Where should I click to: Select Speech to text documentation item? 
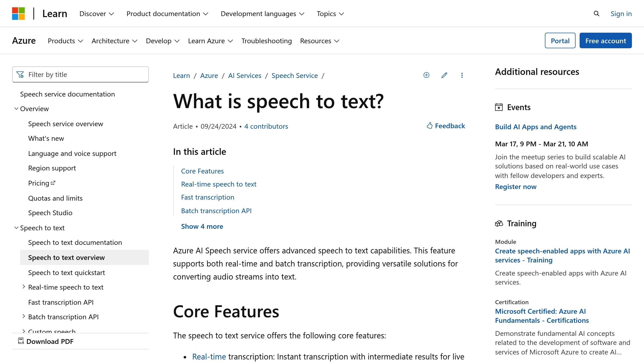pyautogui.click(x=75, y=242)
